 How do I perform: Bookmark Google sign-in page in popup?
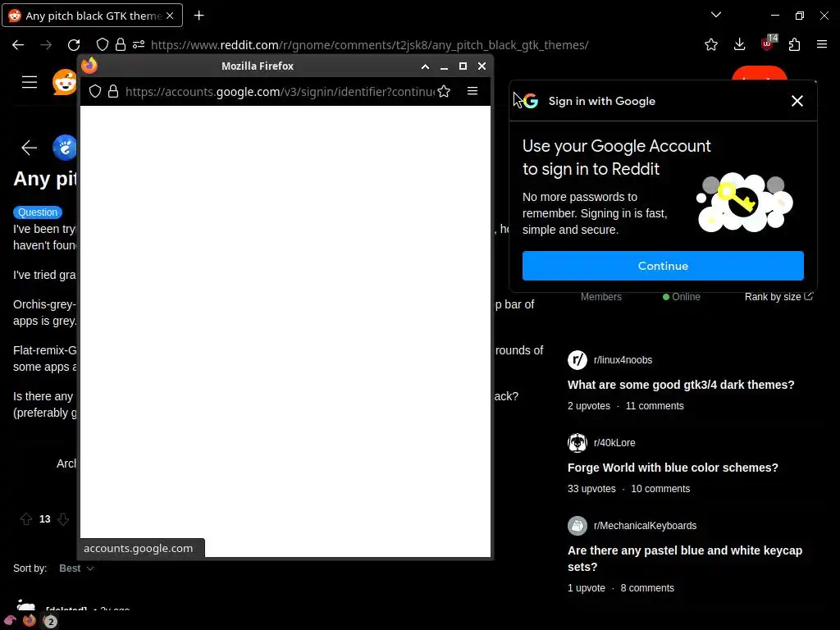point(444,92)
